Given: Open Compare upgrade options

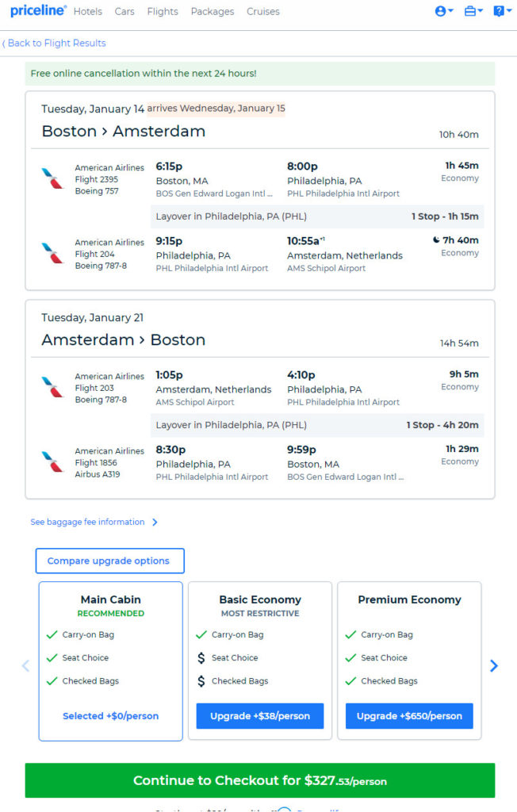Looking at the screenshot, I should tap(110, 561).
